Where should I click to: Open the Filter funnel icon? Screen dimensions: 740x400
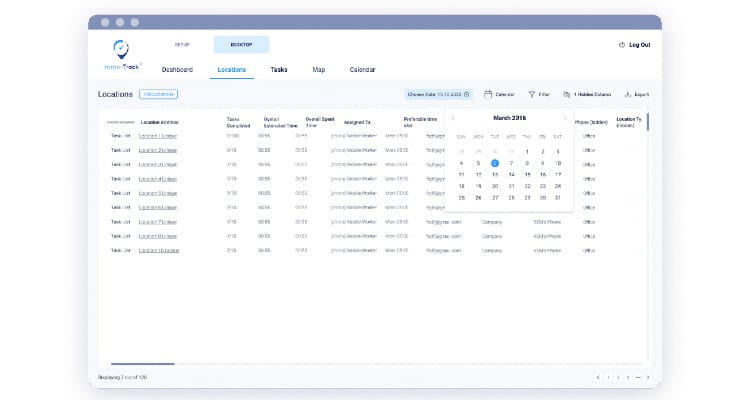(x=531, y=94)
